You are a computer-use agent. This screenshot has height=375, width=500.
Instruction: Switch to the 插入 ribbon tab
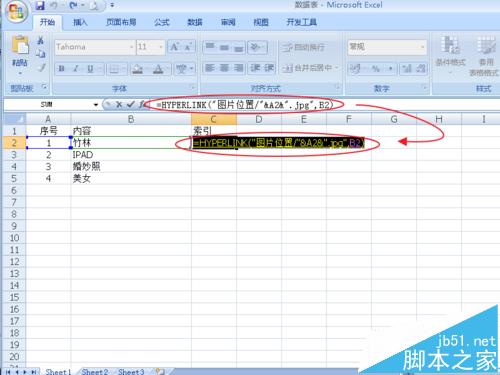click(x=80, y=22)
